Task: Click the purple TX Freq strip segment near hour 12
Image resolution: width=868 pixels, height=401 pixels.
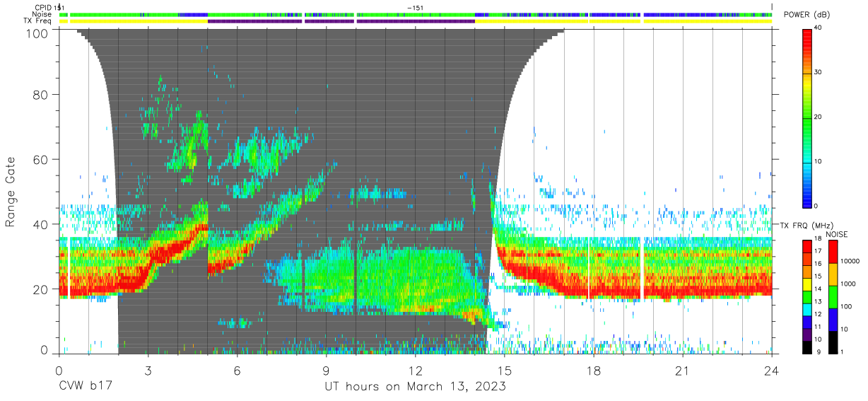Action: click(416, 21)
